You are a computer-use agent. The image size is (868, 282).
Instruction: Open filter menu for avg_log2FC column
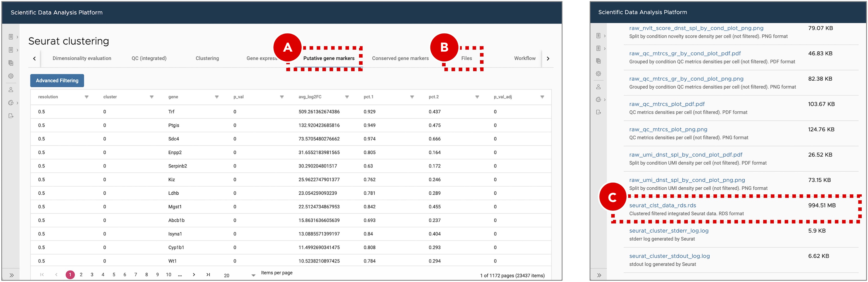[347, 97]
